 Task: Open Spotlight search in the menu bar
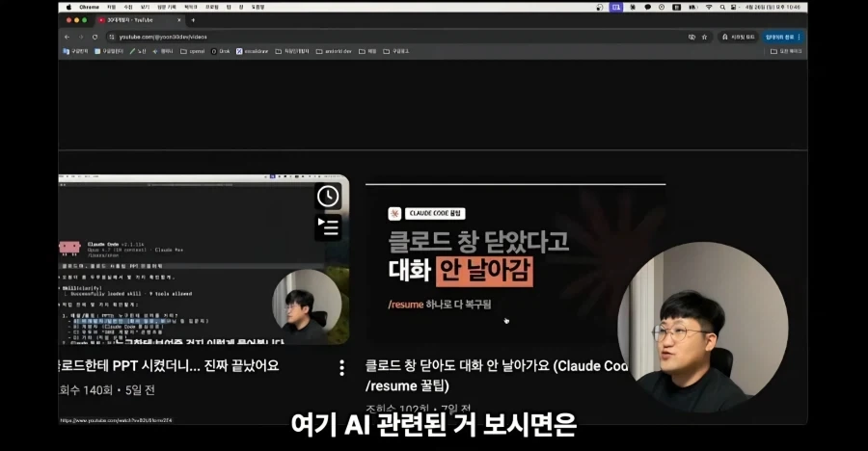click(722, 7)
